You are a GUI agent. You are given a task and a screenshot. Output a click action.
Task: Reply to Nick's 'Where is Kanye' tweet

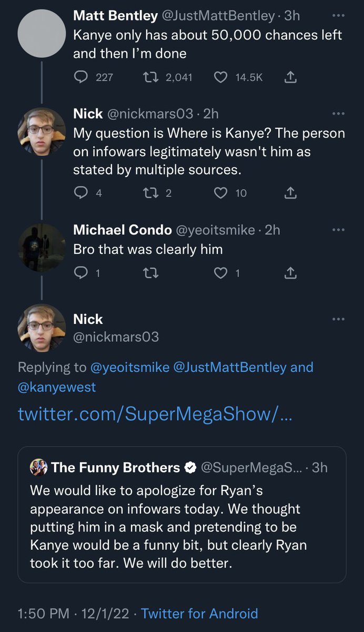pyautogui.click(x=80, y=193)
